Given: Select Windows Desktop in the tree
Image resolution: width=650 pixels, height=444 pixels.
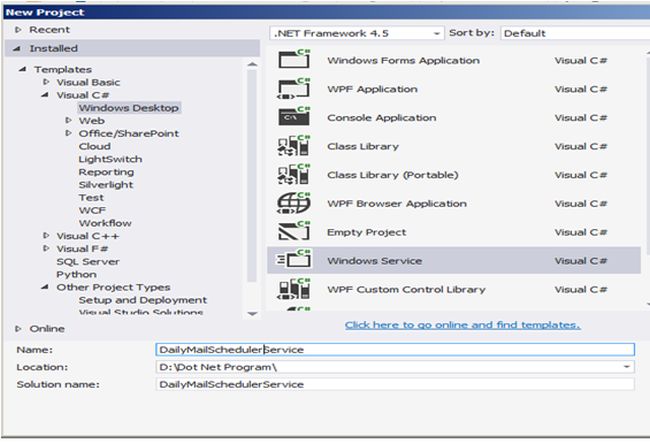Looking at the screenshot, I should coord(129,108).
